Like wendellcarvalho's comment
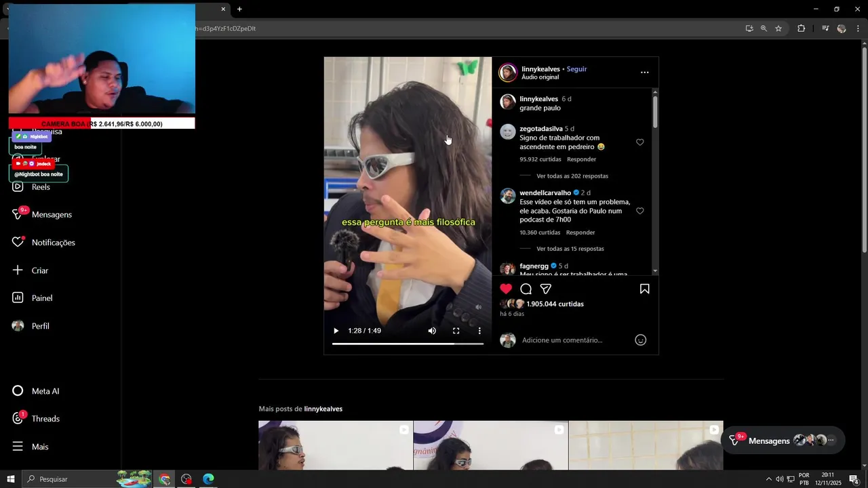 [639, 211]
